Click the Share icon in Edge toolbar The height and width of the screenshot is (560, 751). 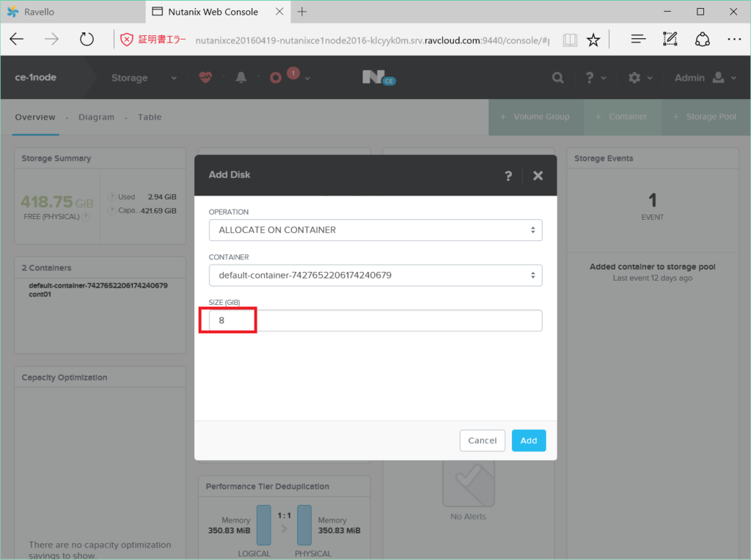702,40
